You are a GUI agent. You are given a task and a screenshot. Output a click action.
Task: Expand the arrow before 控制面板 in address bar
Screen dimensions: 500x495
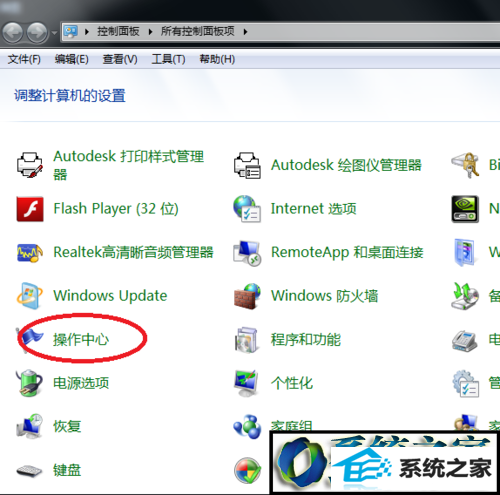[x=87, y=32]
